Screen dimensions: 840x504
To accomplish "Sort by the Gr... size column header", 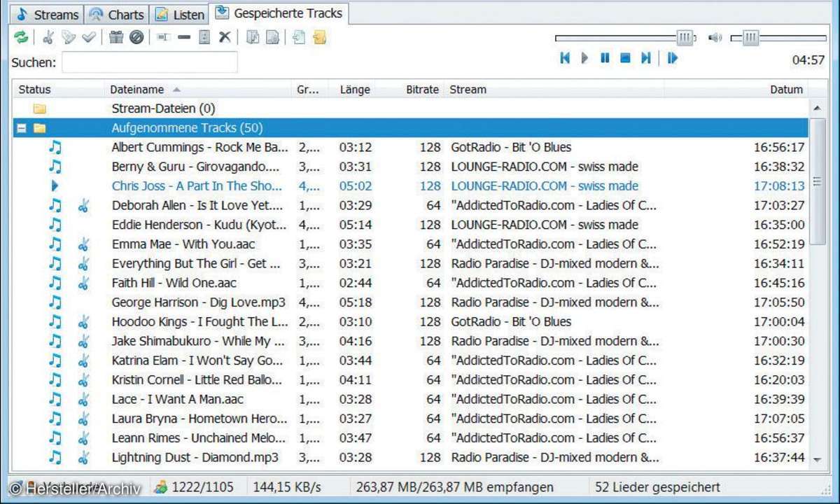I will [308, 90].
